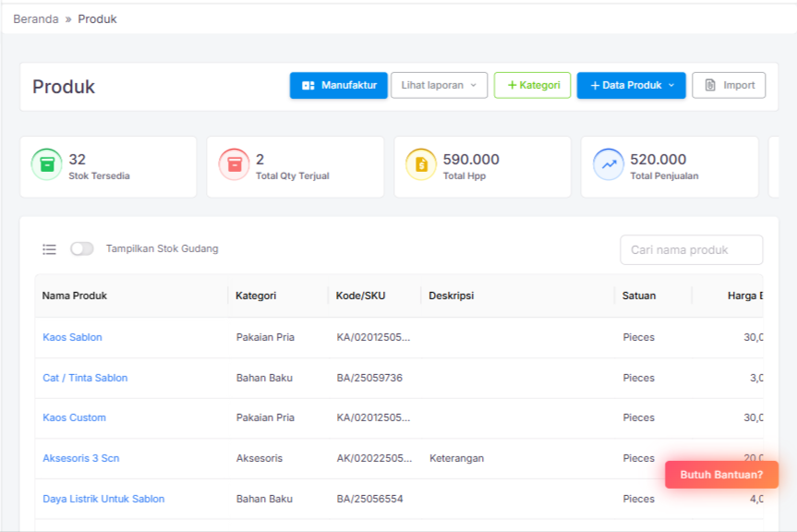
Task: Open Cat / Tinta Sablon product
Action: [x=85, y=378]
